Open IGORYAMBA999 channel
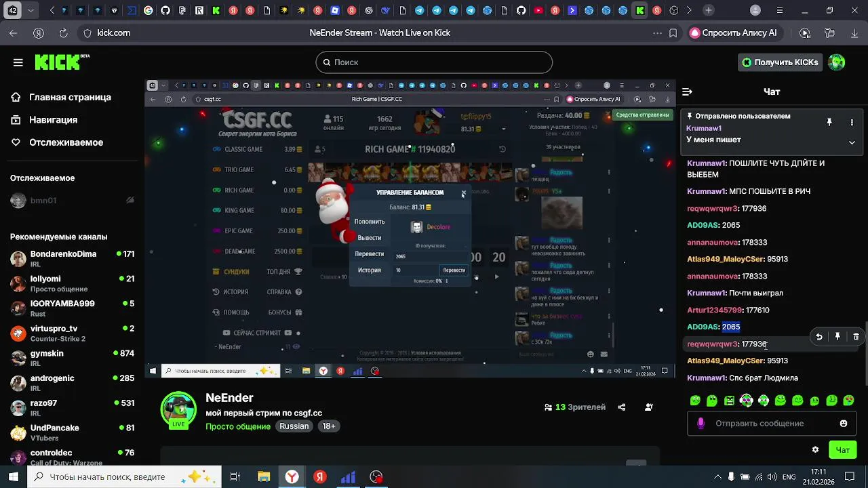The width and height of the screenshot is (868, 488). pyautogui.click(x=72, y=308)
